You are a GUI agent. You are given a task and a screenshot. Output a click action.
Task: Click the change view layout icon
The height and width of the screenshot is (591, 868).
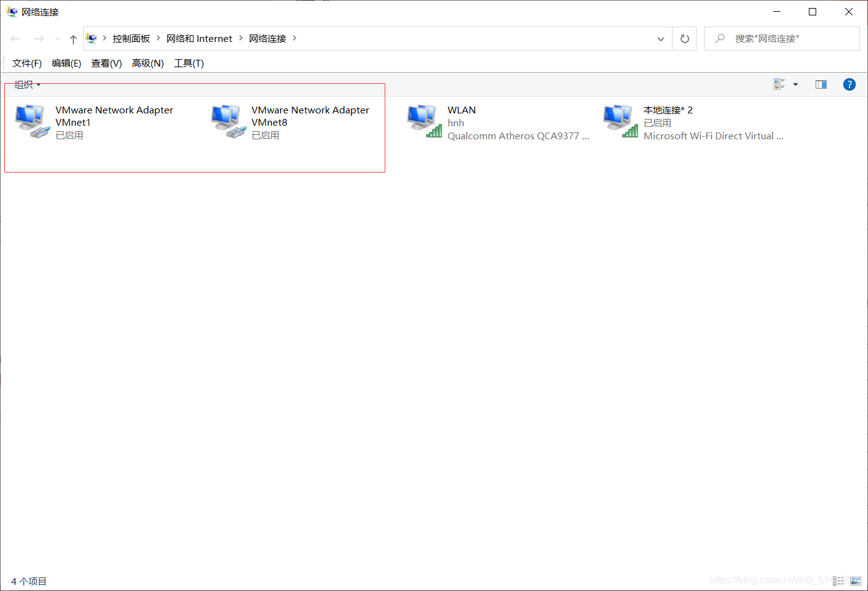pos(779,84)
